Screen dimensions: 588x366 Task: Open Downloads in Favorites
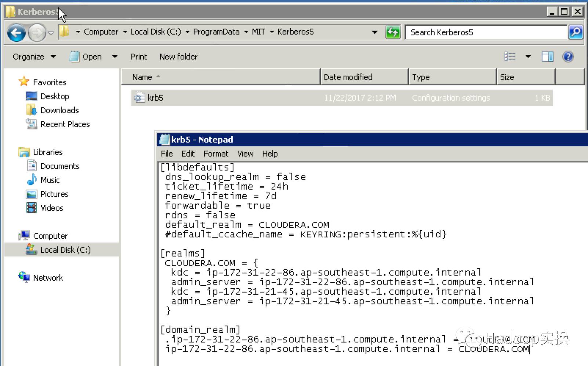(x=59, y=110)
